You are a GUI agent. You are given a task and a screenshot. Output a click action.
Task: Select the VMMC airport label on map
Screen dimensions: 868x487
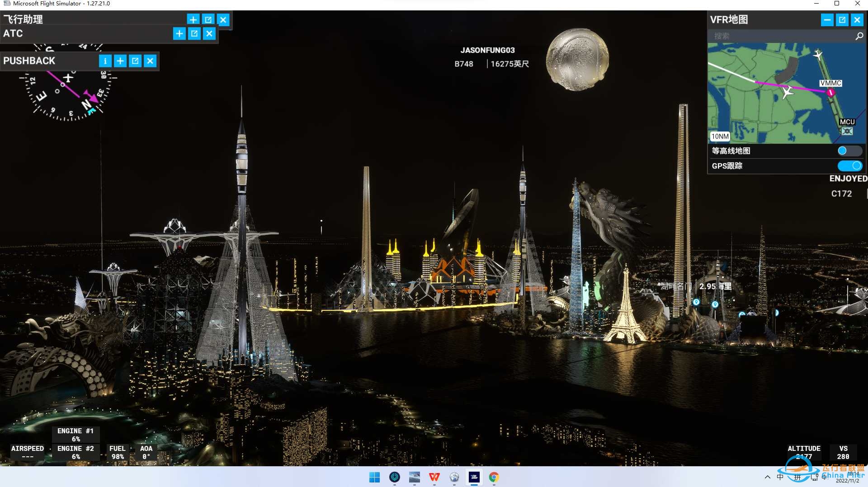pyautogui.click(x=831, y=83)
